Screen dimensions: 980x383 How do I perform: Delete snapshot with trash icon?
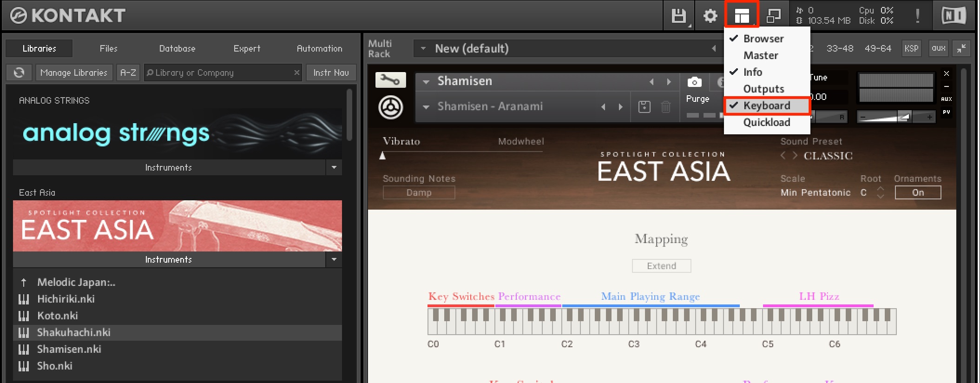665,106
